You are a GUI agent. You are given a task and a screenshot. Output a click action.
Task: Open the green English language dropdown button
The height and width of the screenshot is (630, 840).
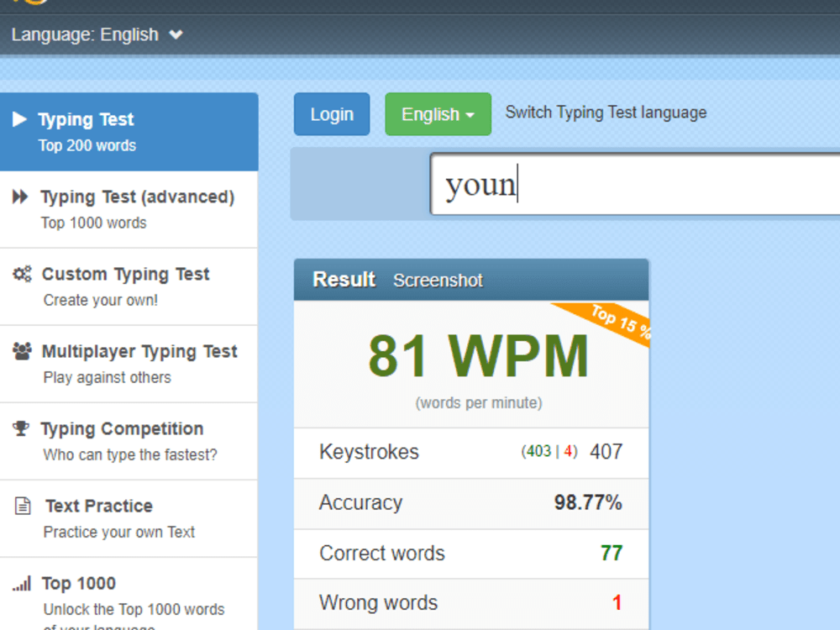pos(438,114)
